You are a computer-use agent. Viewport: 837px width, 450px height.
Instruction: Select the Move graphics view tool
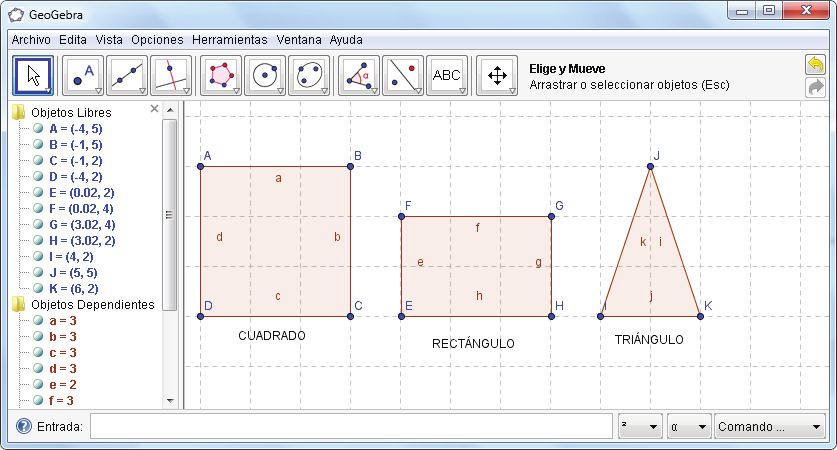pyautogui.click(x=497, y=76)
